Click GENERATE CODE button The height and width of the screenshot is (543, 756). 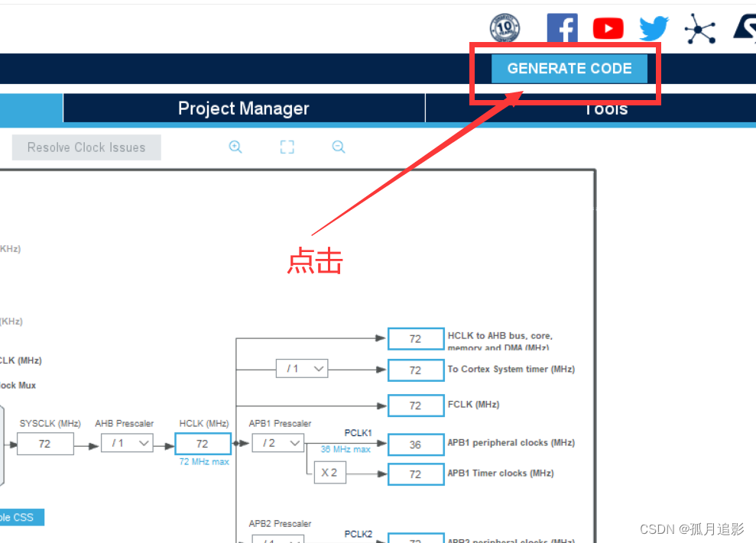point(569,69)
